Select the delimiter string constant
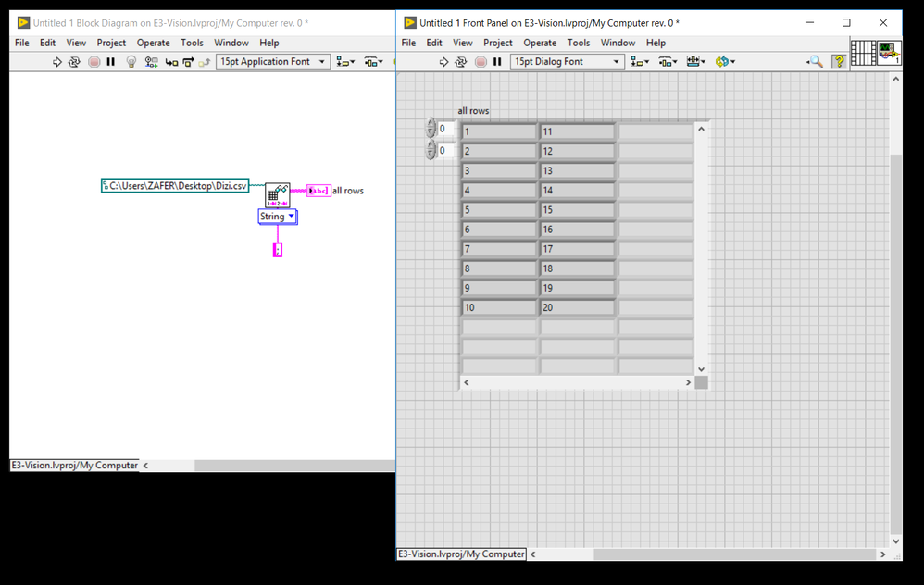This screenshot has height=585, width=924. 278,250
